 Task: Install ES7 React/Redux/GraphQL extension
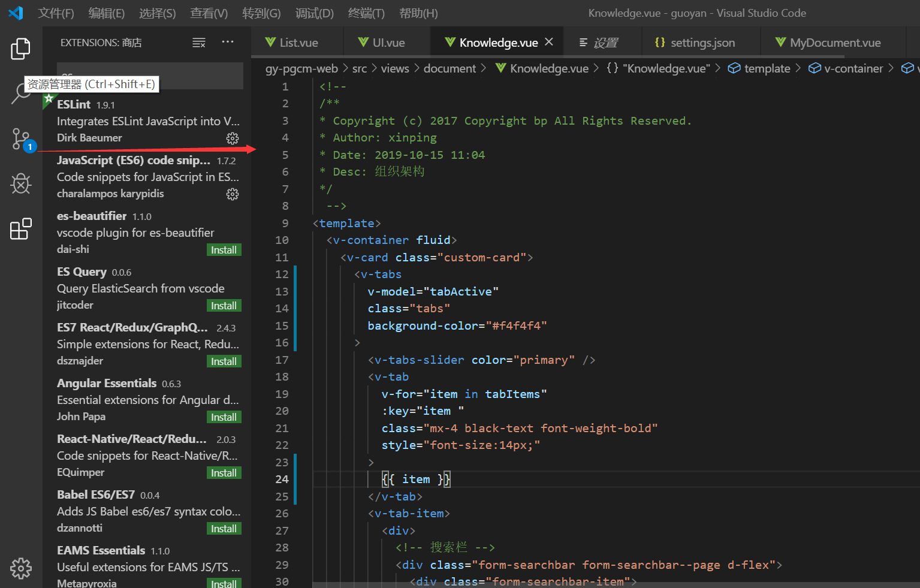224,361
